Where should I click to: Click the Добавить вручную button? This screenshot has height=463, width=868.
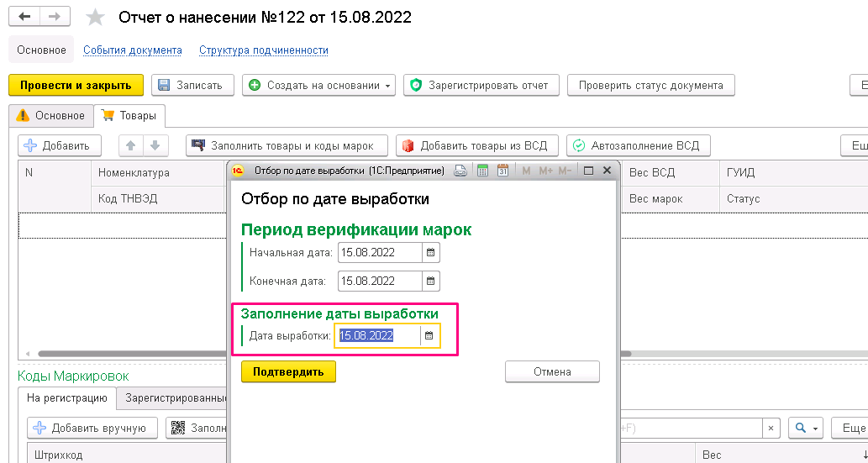coord(92,428)
